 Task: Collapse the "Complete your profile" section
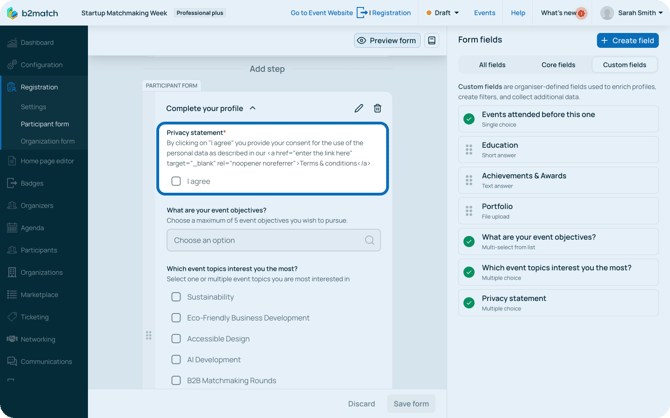tap(253, 108)
